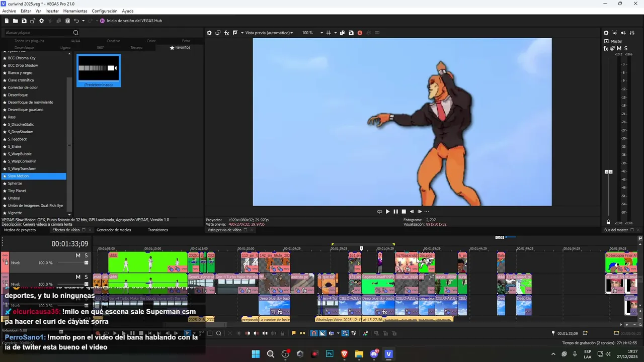This screenshot has width=644, height=362.
Task: Click the timeline playhead cursor marker
Action: click(361, 248)
